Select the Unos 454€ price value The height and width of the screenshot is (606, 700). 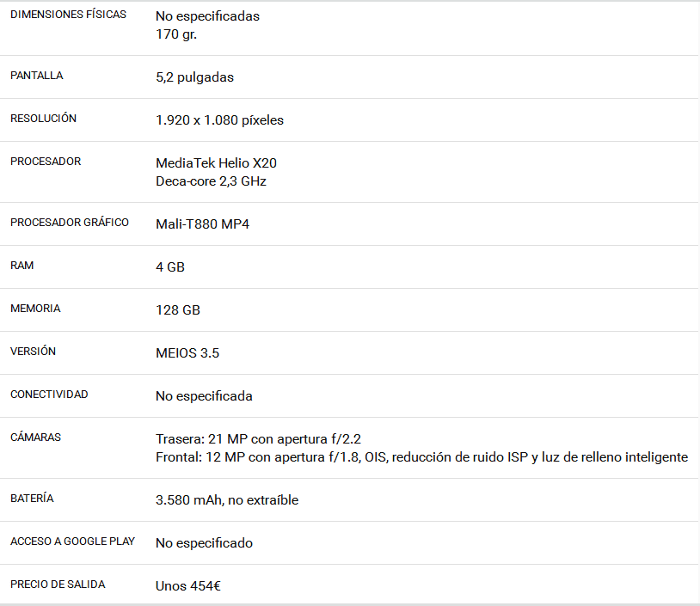[x=188, y=586]
